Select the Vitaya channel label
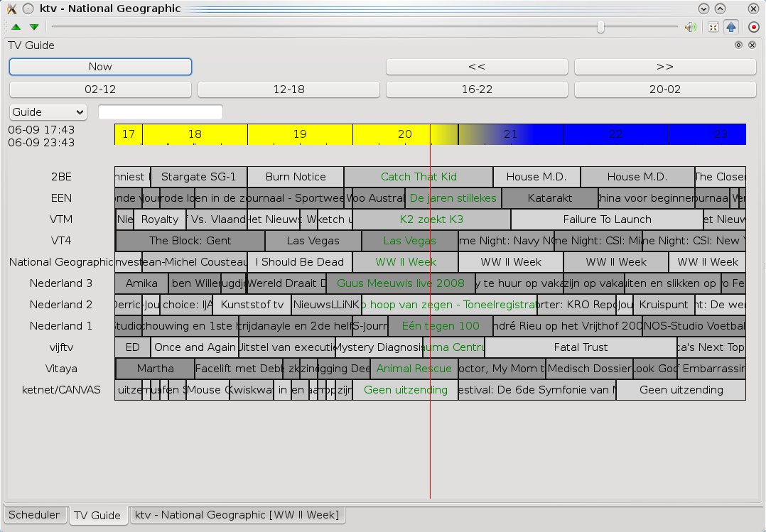The image size is (766, 532). click(61, 369)
